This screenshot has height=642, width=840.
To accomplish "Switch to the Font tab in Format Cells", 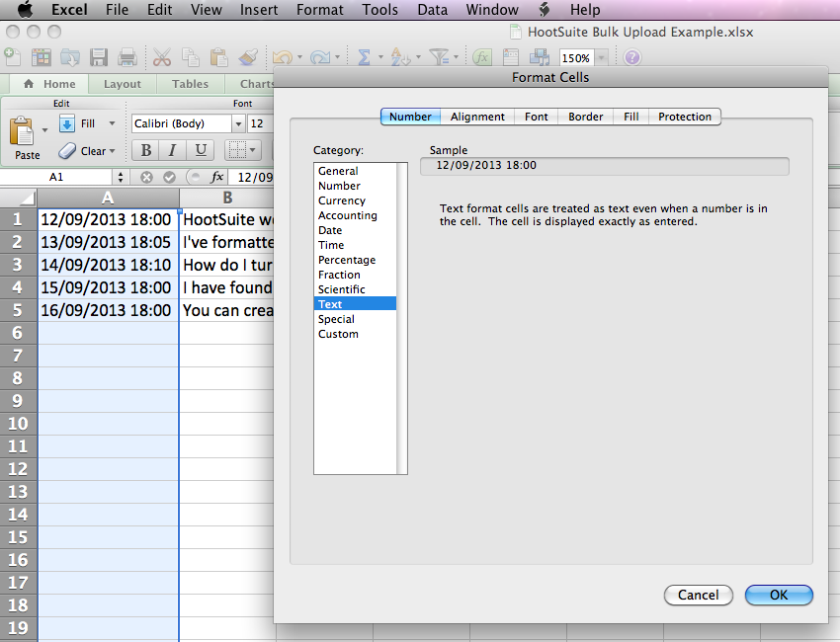I will click(537, 117).
